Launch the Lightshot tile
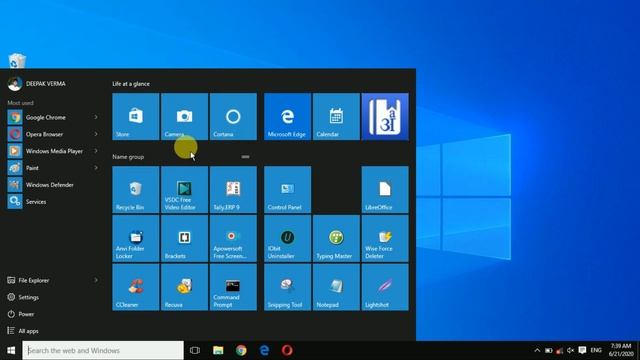 pos(385,287)
